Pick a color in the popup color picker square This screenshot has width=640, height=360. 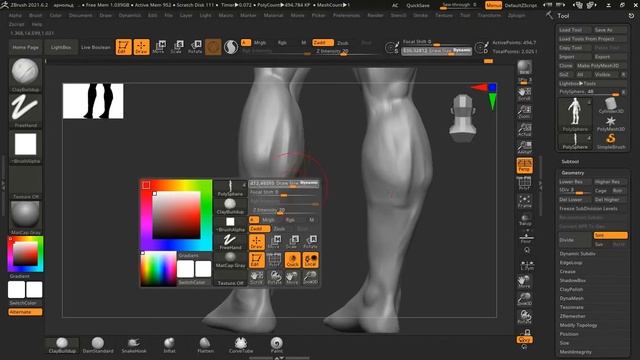click(x=176, y=215)
